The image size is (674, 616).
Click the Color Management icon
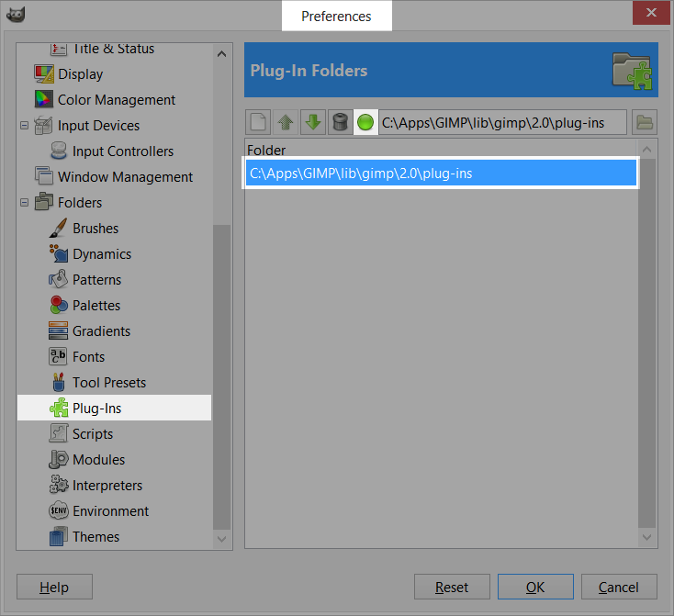(44, 99)
